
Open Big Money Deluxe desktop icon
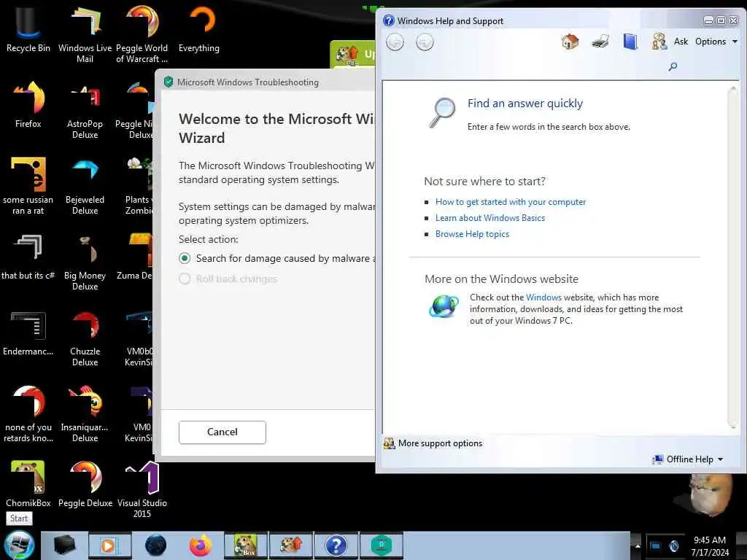(x=85, y=262)
